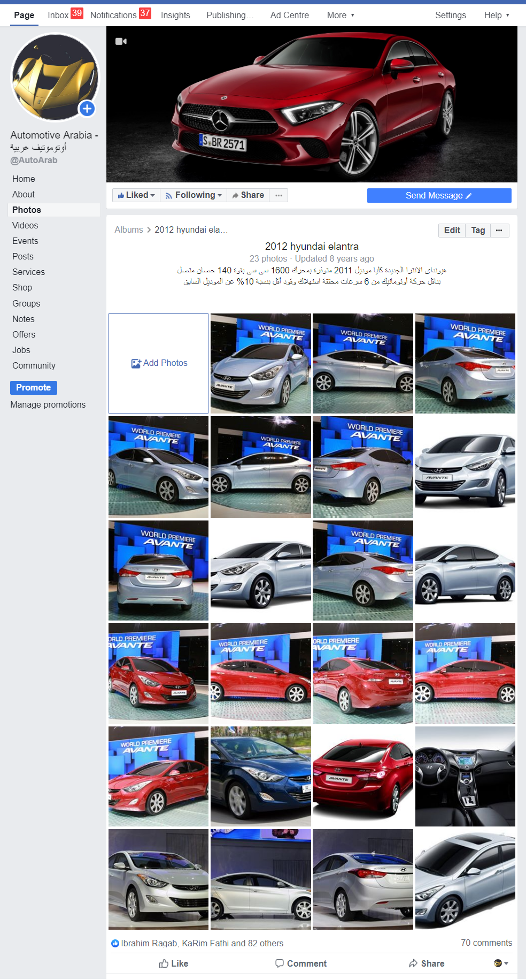
Task: Open Community in sidebar
Action: point(34,365)
